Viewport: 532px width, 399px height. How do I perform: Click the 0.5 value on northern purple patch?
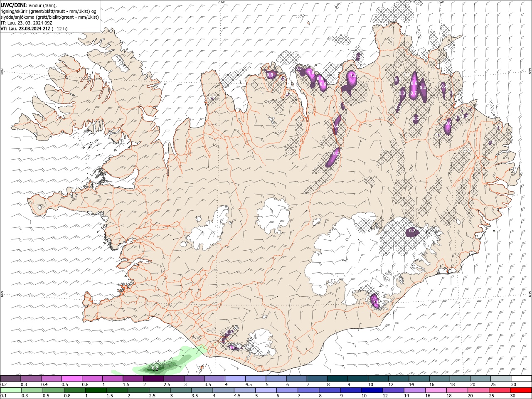point(270,75)
